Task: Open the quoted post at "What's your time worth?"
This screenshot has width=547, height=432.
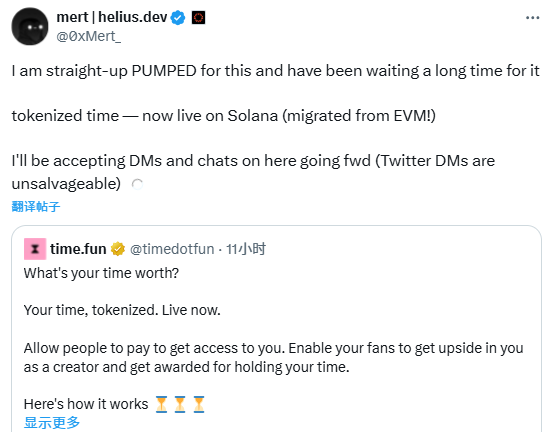Action: [x=101, y=273]
